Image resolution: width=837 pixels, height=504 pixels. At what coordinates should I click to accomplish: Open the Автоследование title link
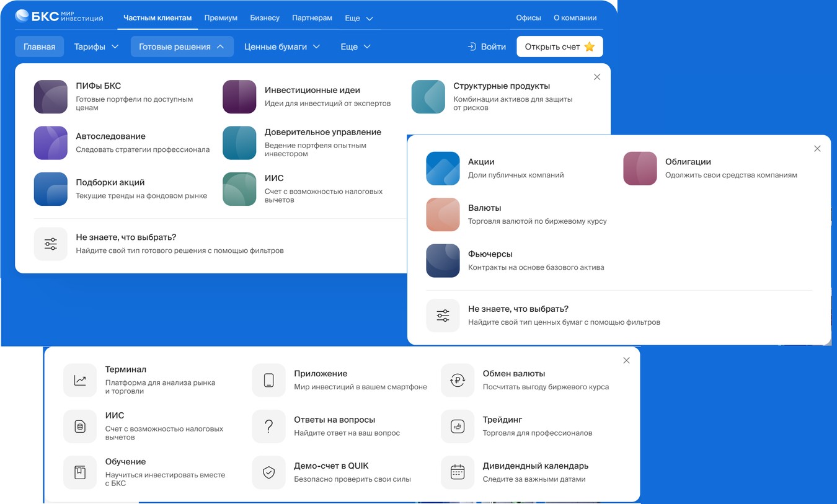(x=110, y=136)
